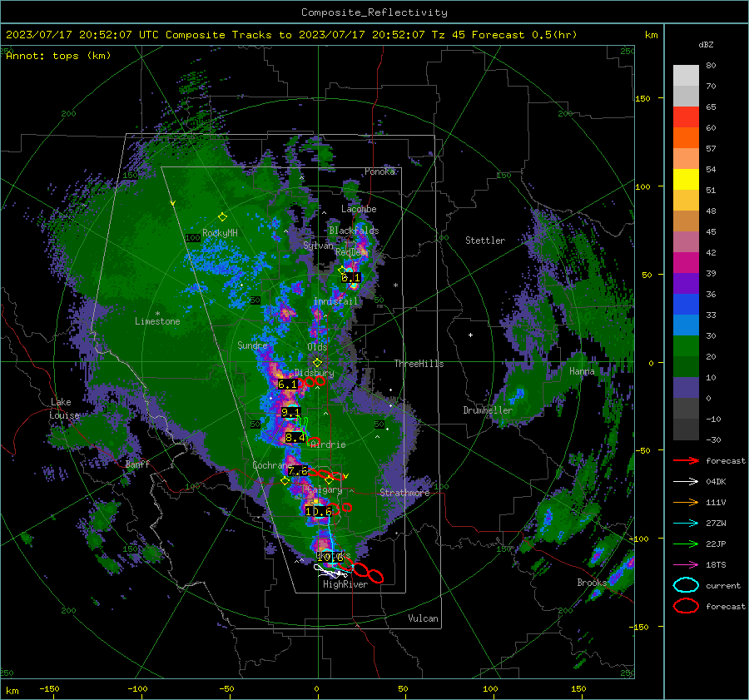This screenshot has height=700, width=749.
Task: Click the RockyMH label
Action: pyautogui.click(x=220, y=233)
